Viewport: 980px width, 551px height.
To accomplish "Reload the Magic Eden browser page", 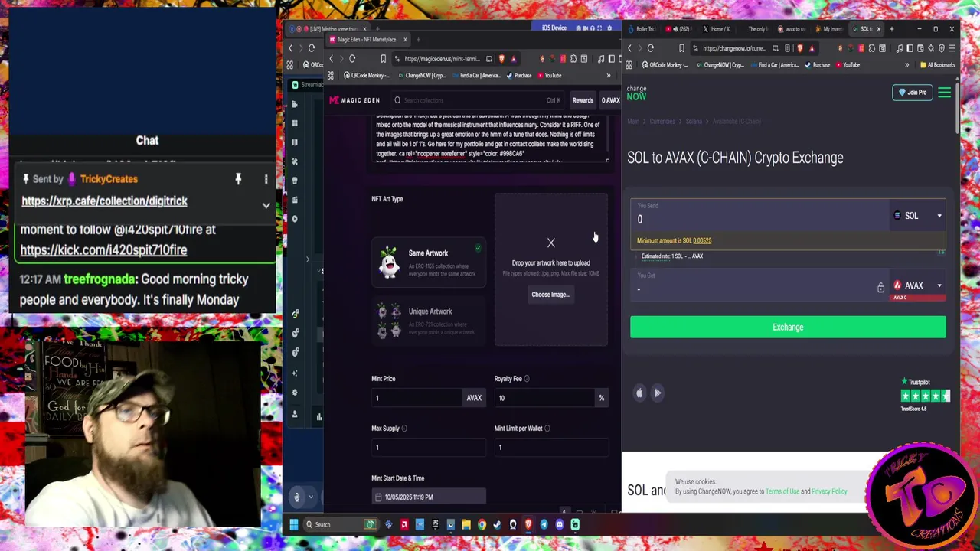I will [352, 59].
